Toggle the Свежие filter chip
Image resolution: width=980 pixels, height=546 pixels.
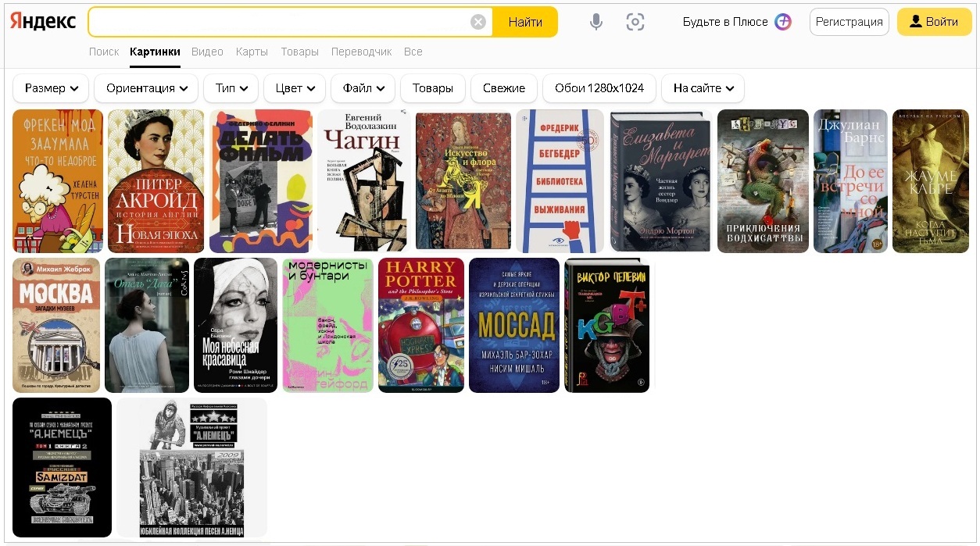pos(504,88)
